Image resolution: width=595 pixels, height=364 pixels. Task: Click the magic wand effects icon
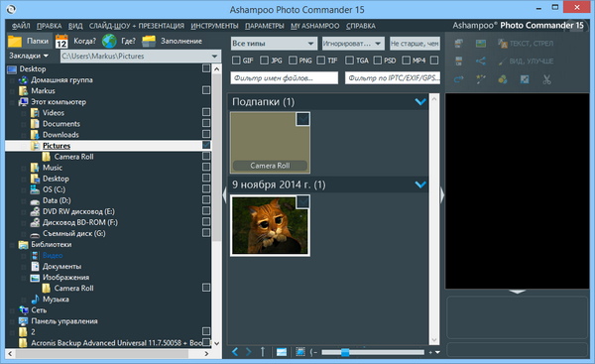point(480,79)
